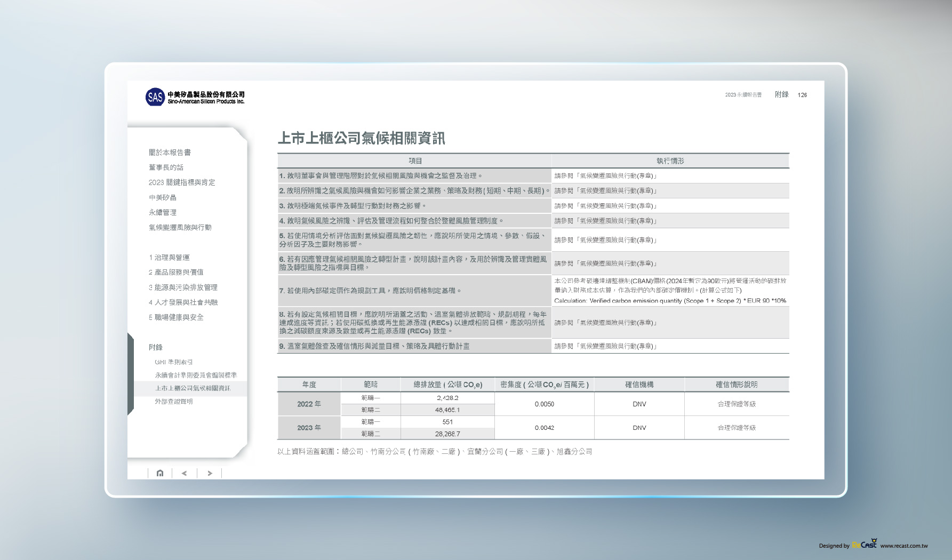This screenshot has width=952, height=560.
Task: Click the 附錄 label in page header
Action: coord(782,94)
